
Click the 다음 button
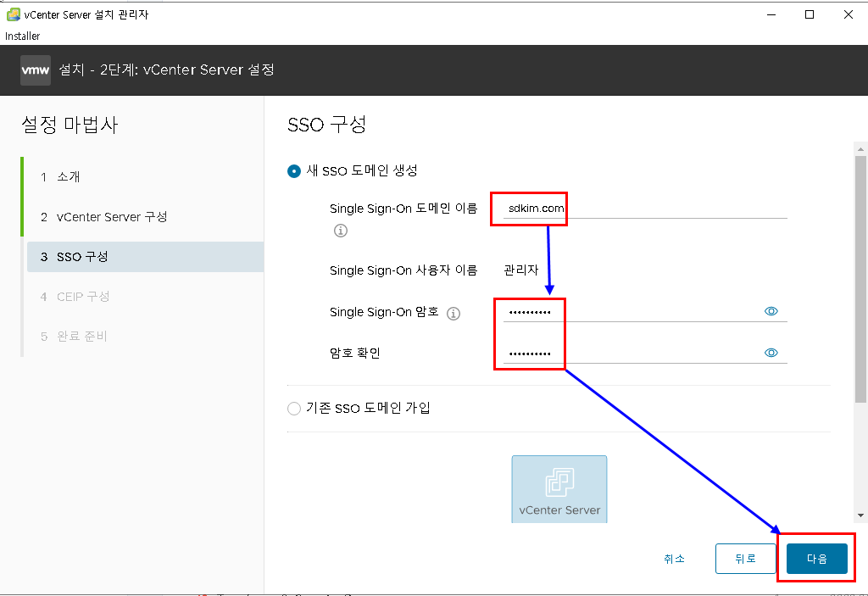click(x=816, y=559)
